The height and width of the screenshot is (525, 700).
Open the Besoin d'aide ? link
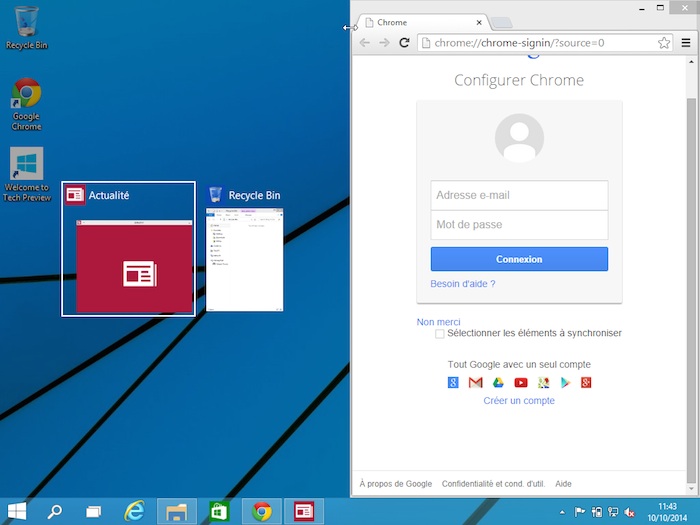462,283
